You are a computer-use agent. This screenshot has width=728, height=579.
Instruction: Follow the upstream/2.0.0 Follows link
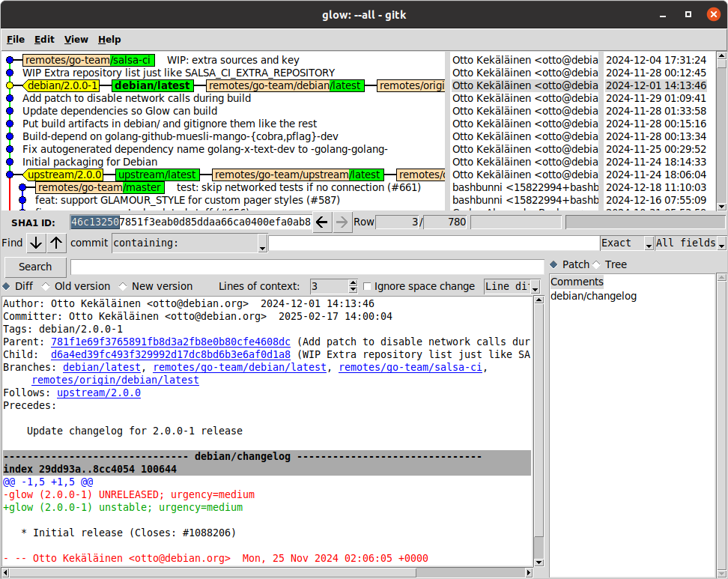point(99,393)
